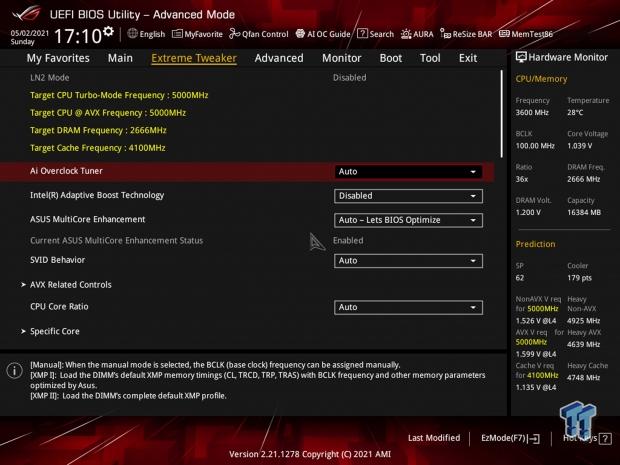
Task: Open the Search tool
Action: (375, 34)
